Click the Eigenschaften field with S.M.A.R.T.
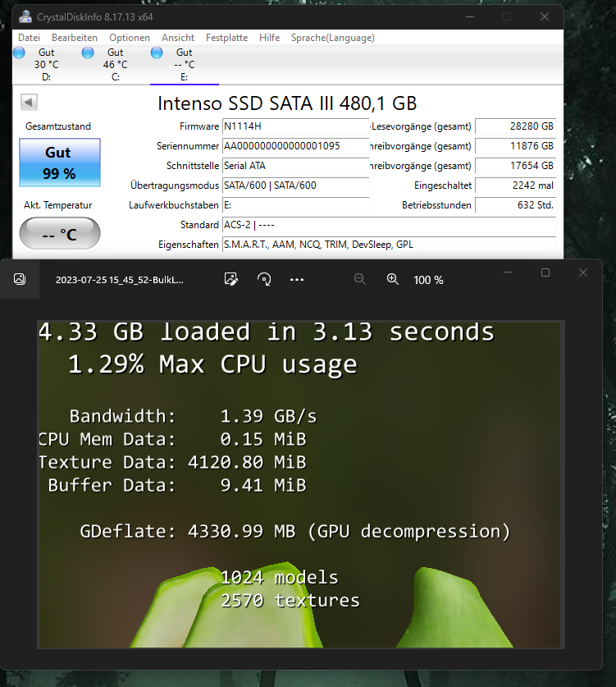The width and height of the screenshot is (616, 687). point(390,245)
